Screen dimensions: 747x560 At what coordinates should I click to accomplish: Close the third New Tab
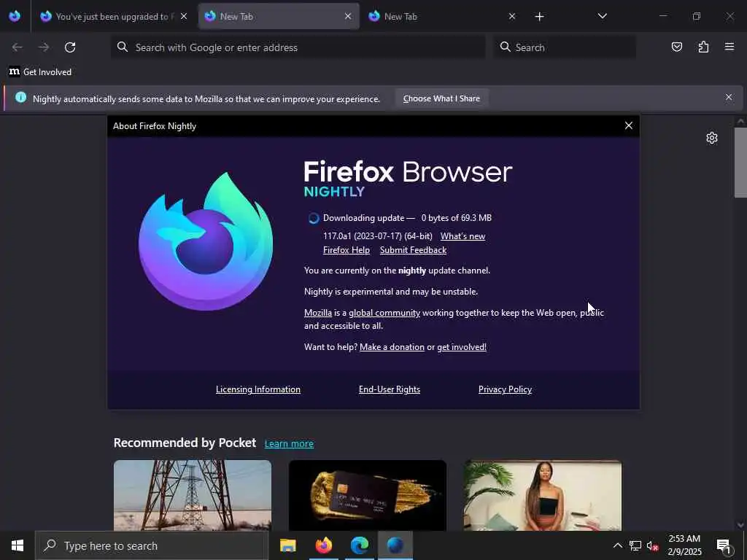click(x=511, y=16)
